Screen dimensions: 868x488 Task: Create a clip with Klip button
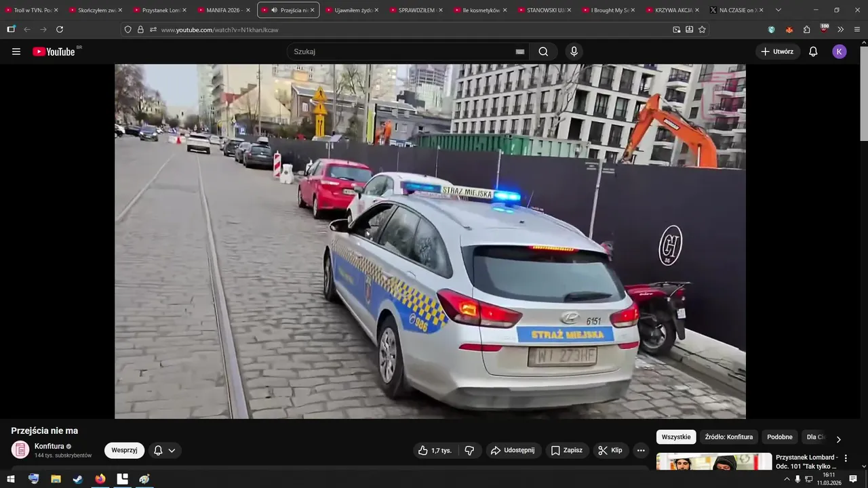pos(610,450)
